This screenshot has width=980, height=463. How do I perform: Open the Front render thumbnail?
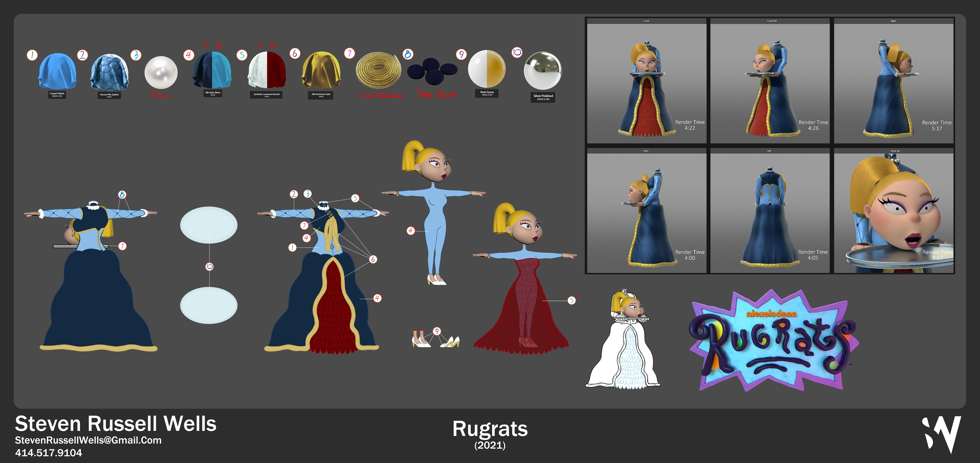[646, 81]
